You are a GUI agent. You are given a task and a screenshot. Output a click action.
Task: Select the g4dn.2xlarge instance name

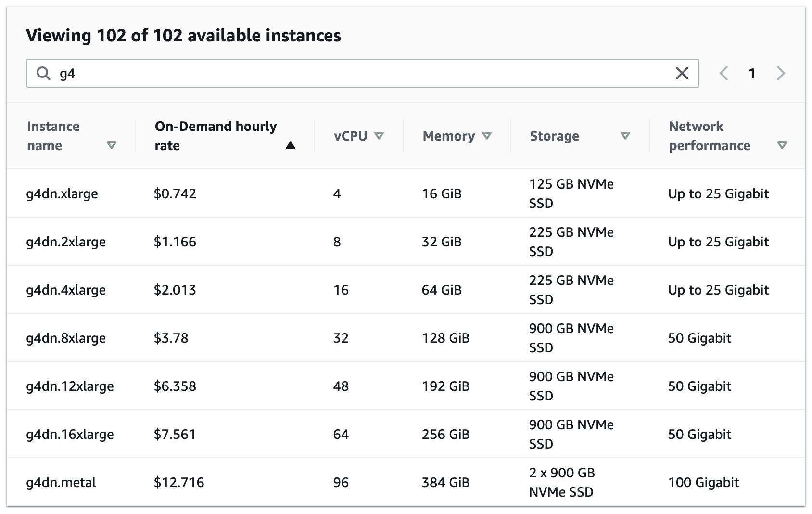[x=66, y=242]
